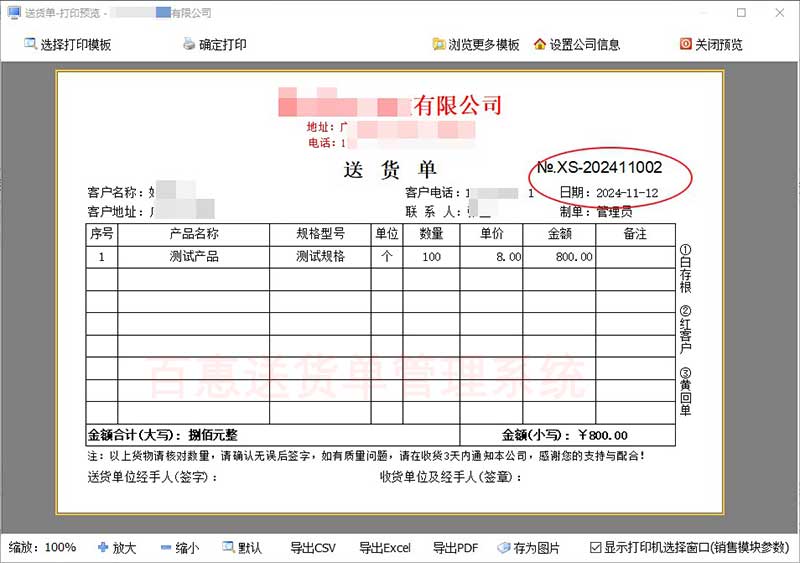Maximize the print preview window
800x563 pixels.
[x=741, y=14]
